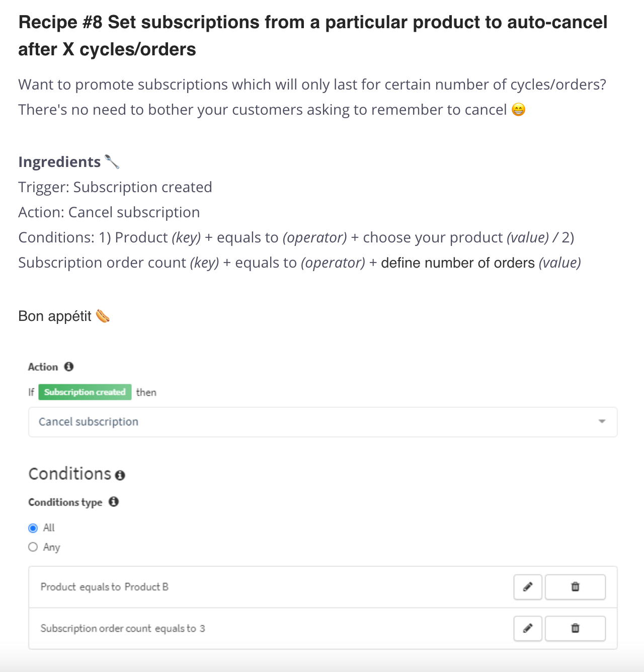The width and height of the screenshot is (644, 672).
Task: Click the dropdown arrow in action selector
Action: tap(602, 422)
